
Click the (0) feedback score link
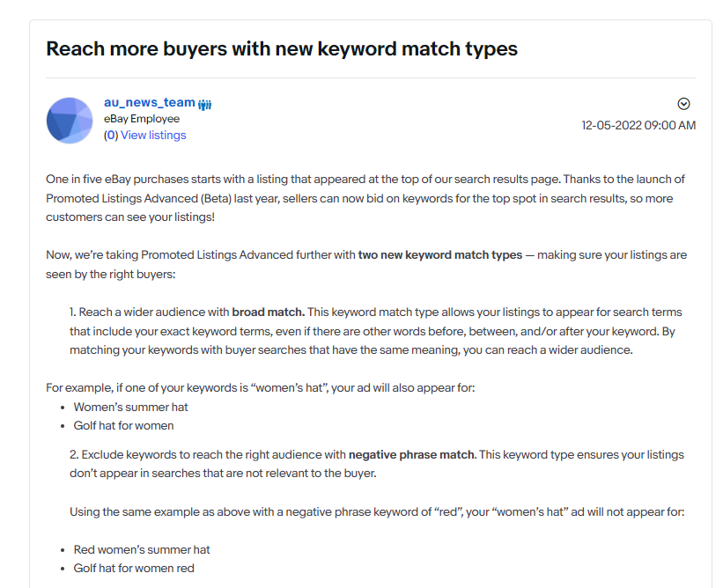111,135
